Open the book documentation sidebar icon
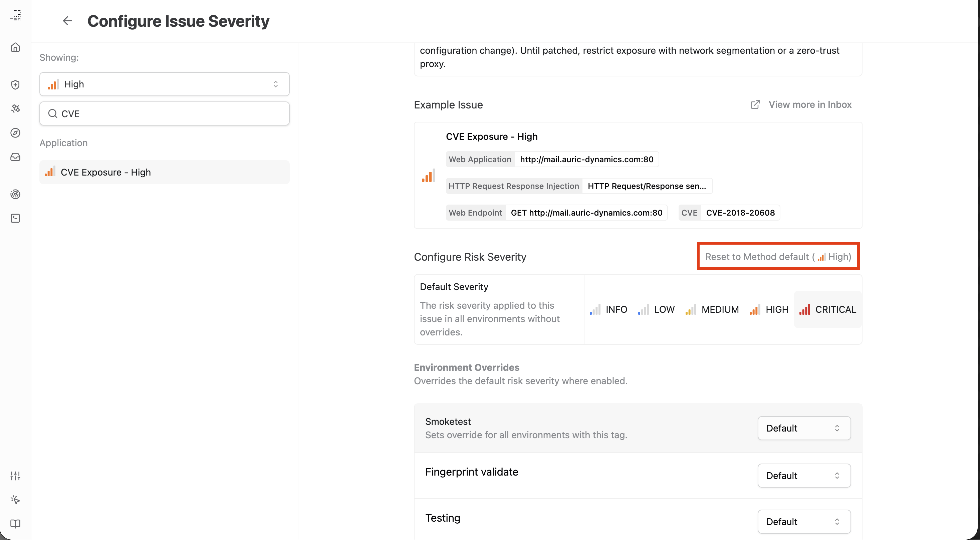 (15, 523)
